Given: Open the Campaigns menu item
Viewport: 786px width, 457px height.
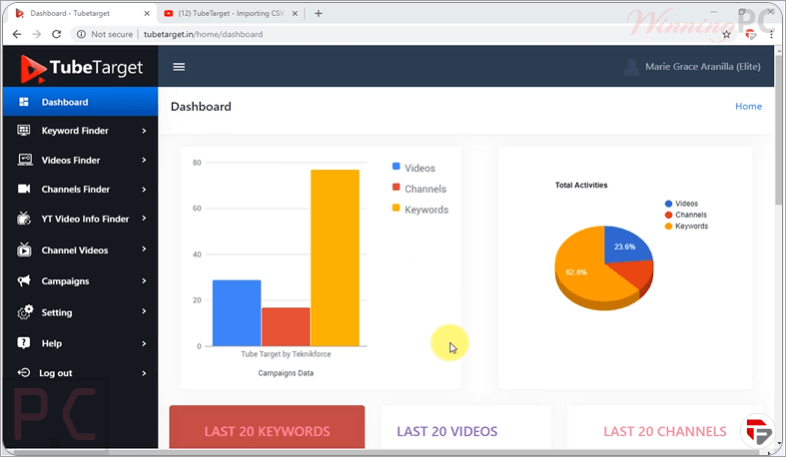Looking at the screenshot, I should click(x=80, y=281).
